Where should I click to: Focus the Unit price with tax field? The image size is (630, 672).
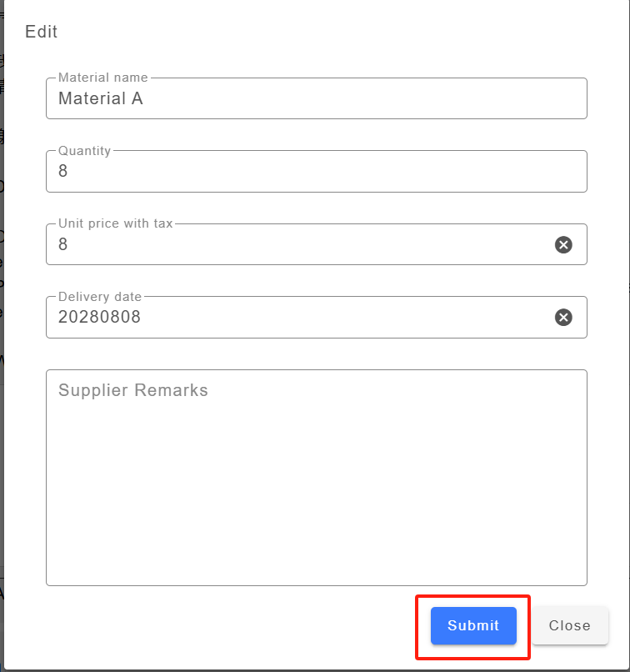coord(300,245)
